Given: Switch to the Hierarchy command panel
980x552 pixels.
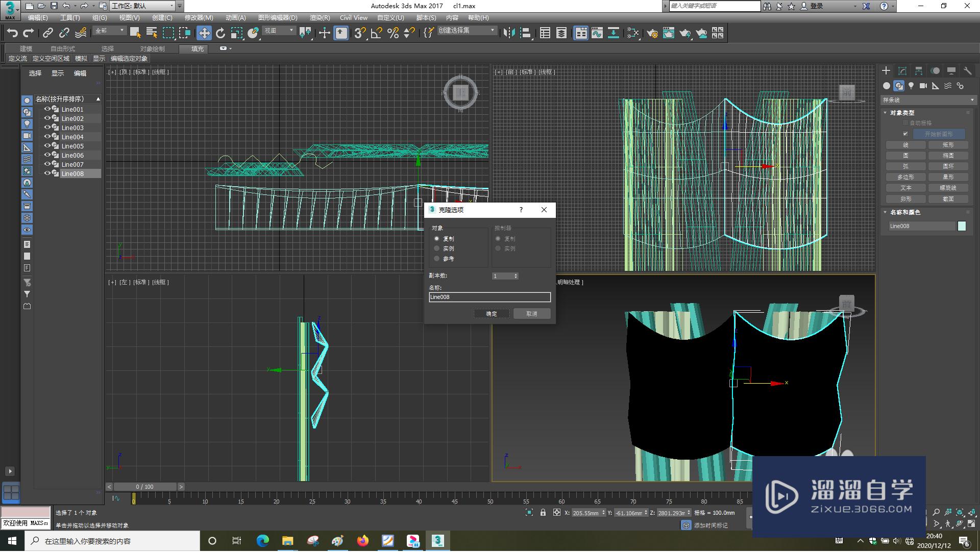Looking at the screenshot, I should pos(919,71).
